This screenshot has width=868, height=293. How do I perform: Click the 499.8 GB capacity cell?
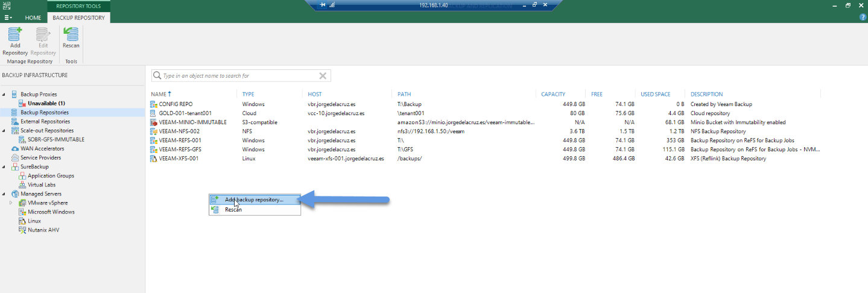pyautogui.click(x=573, y=159)
